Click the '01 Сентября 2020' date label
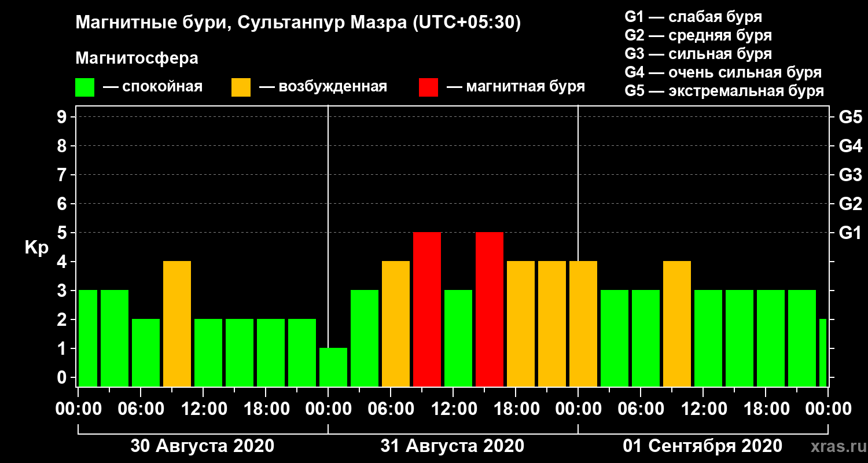Screen dimensions: 868x463 703,446
